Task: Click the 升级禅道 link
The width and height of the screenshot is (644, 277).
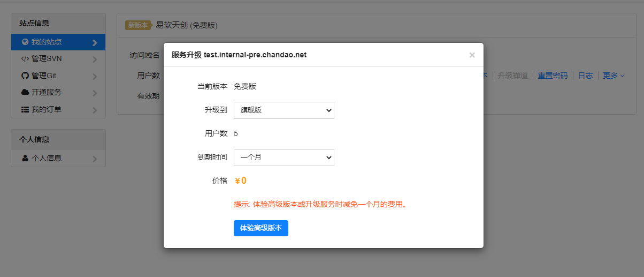Action: (x=512, y=76)
